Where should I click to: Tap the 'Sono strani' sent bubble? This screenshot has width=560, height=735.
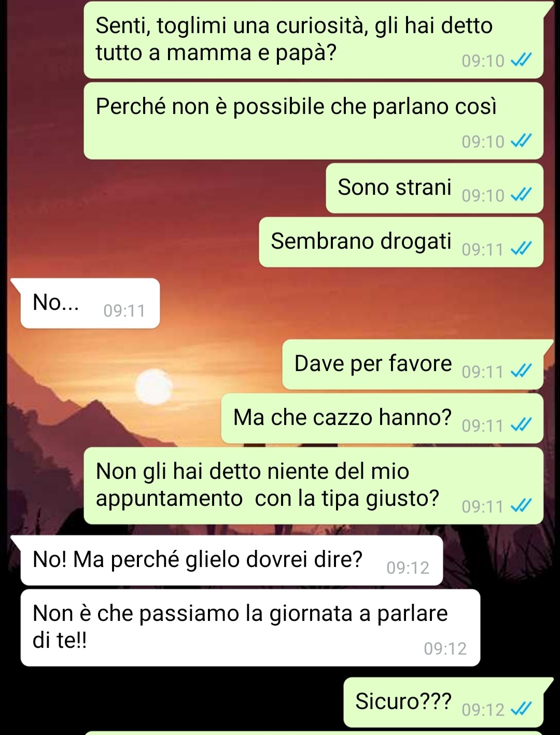coord(435,188)
